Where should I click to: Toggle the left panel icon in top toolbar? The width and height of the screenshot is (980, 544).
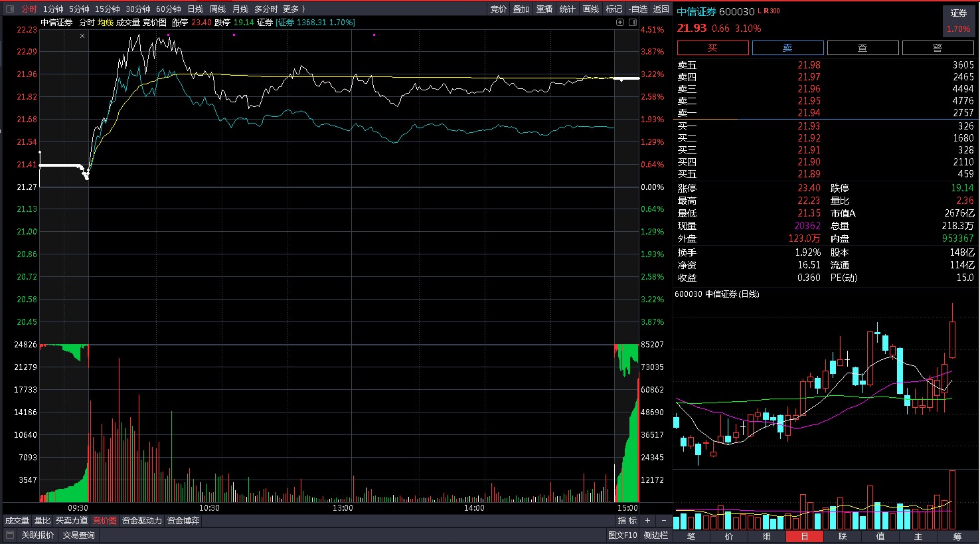coord(10,9)
